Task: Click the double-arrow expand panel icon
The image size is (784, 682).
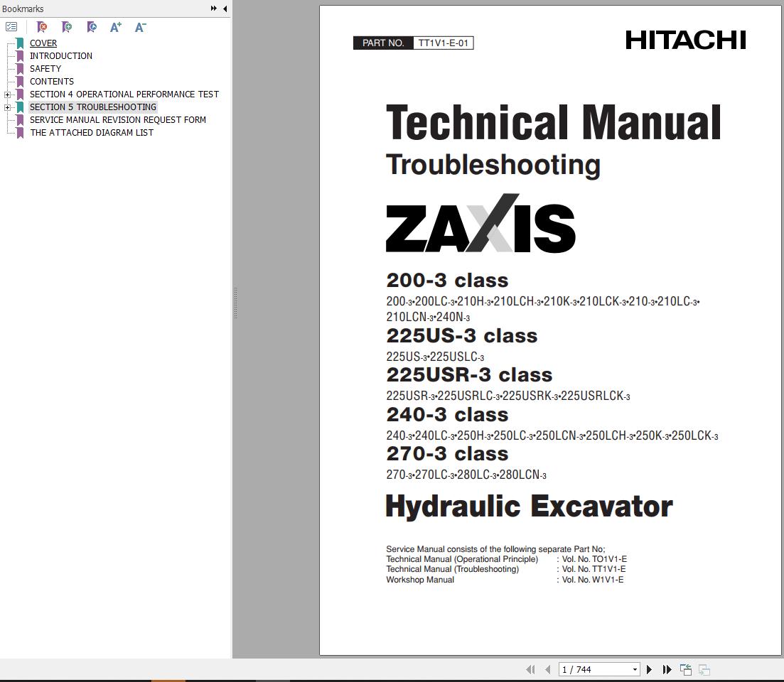Action: 213,9
